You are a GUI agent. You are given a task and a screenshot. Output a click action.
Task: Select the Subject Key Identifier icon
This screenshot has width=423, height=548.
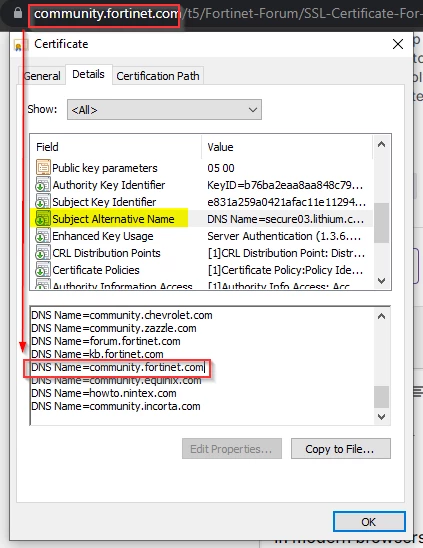tap(43, 202)
